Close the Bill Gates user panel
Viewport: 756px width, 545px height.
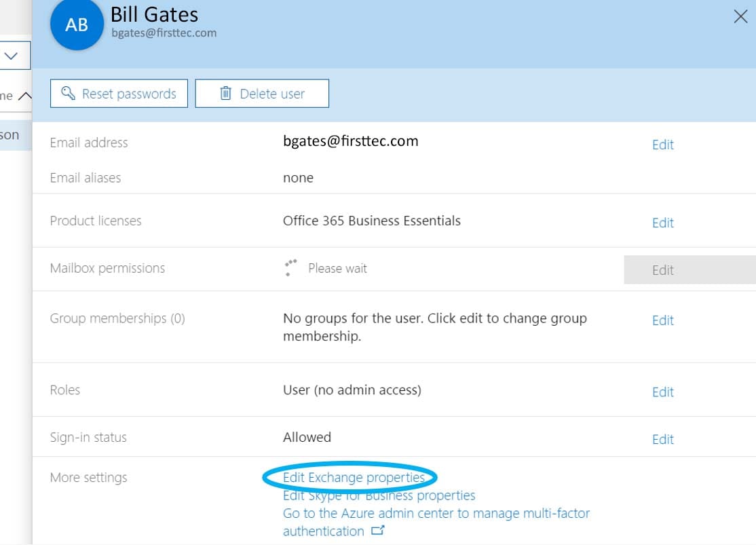click(x=740, y=17)
